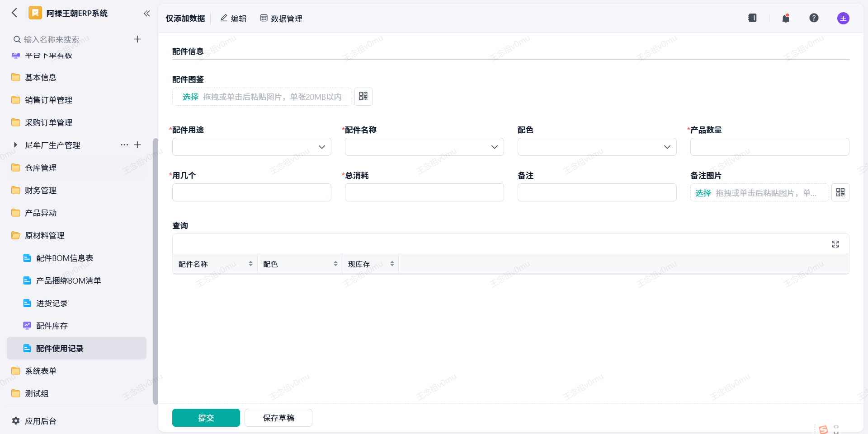The width and height of the screenshot is (868, 434).
Task: Open more options for 尼牟厂生产管理
Action: [x=124, y=145]
